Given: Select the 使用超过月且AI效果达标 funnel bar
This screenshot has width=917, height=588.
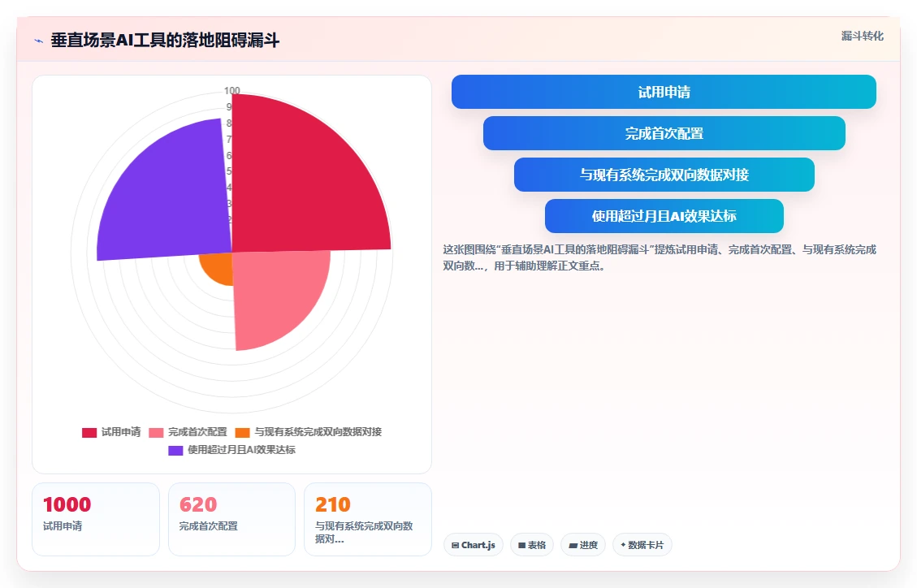Looking at the screenshot, I should point(664,216).
